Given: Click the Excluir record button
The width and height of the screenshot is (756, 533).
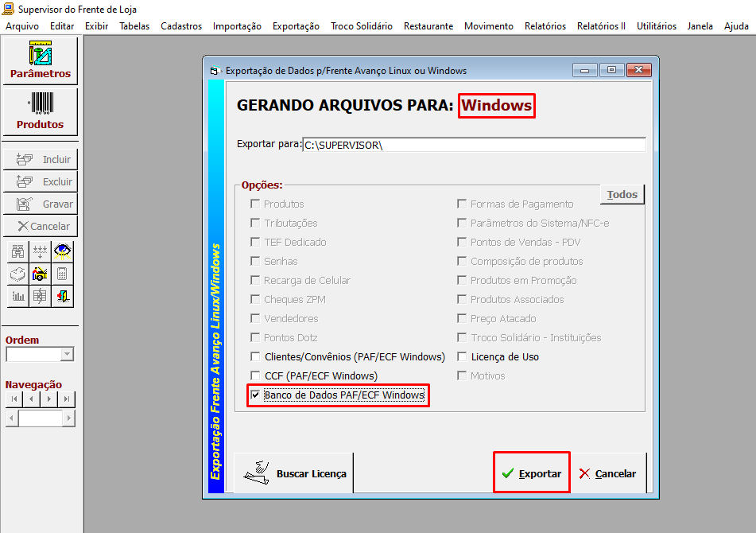Looking at the screenshot, I should pyautogui.click(x=40, y=181).
